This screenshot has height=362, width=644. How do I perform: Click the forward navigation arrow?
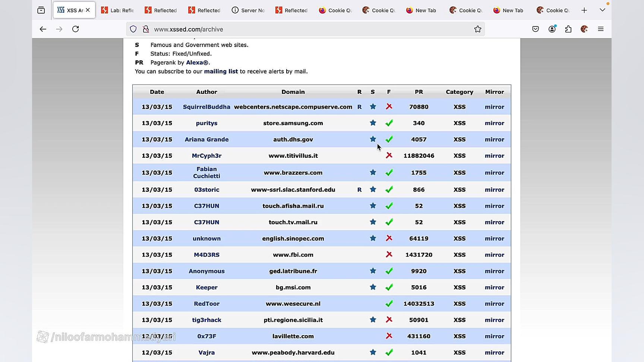pos(59,29)
